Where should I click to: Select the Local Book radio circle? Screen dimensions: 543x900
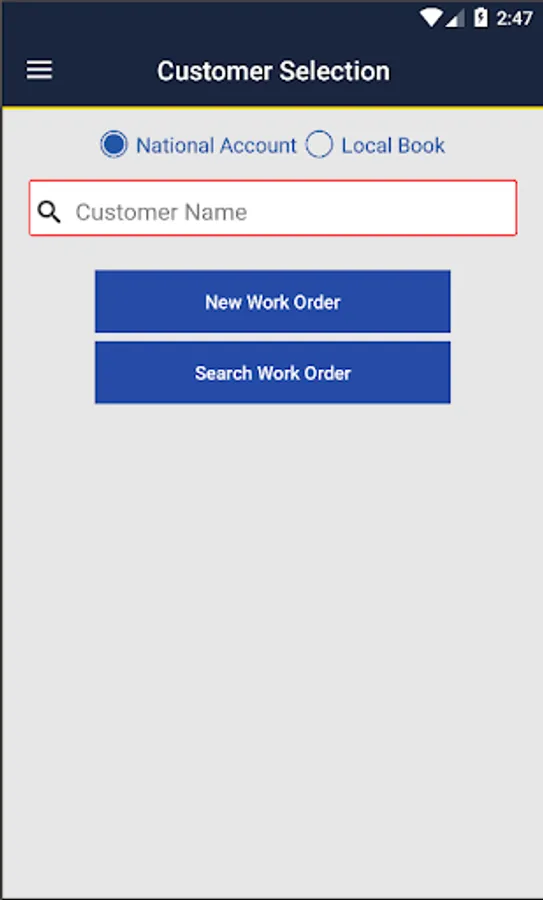click(319, 145)
